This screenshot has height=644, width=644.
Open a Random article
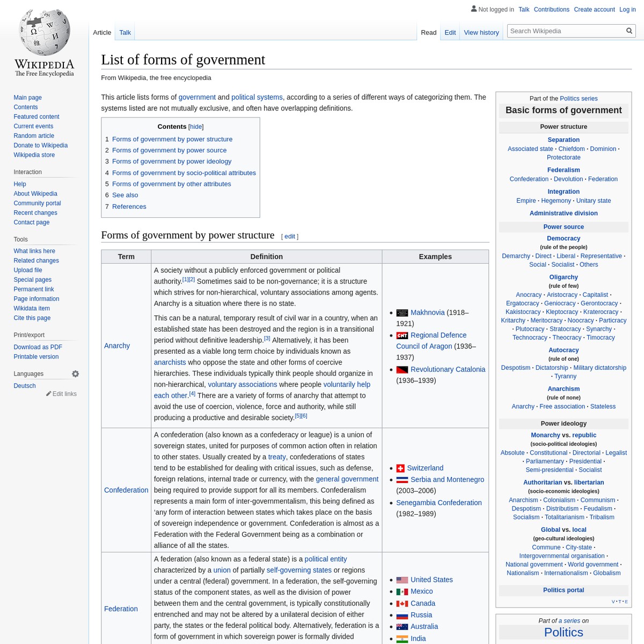(34, 136)
